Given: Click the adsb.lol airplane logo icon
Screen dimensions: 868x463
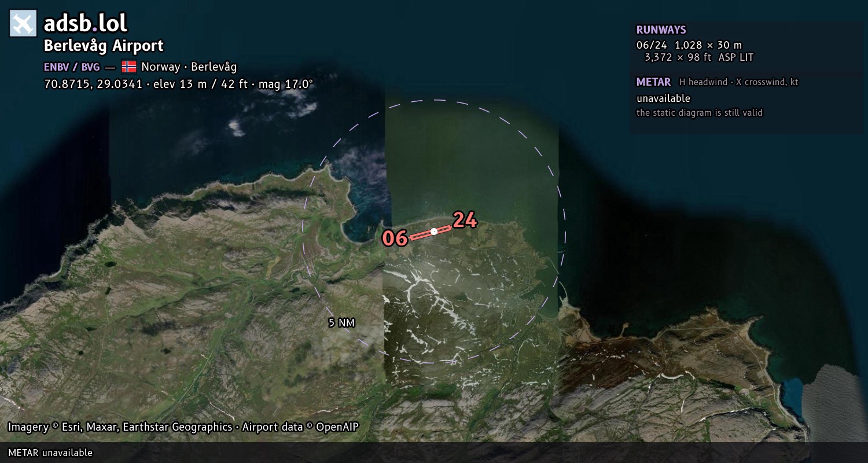Looking at the screenshot, I should pos(23,24).
